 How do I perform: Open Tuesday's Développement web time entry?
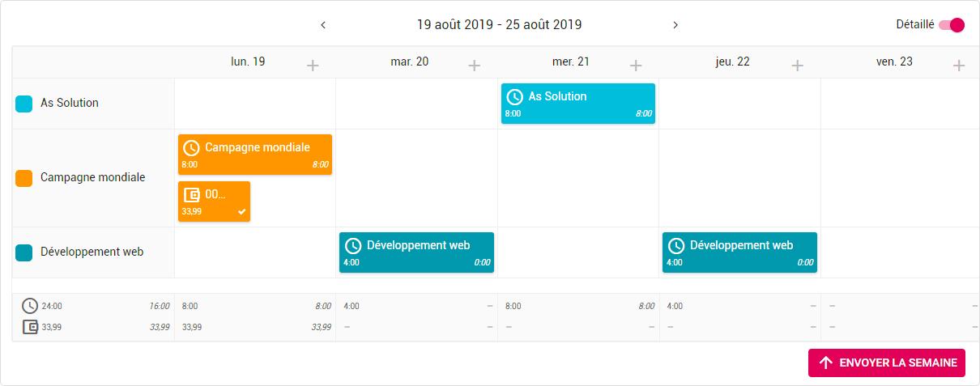point(416,252)
